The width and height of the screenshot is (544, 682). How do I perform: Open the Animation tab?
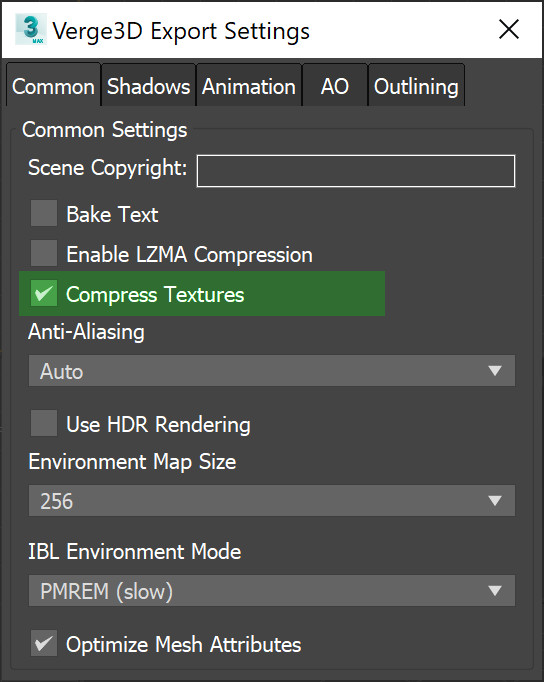click(249, 85)
